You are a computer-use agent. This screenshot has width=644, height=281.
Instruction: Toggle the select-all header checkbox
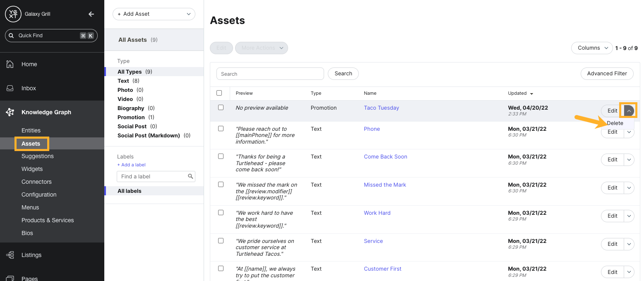[219, 93]
